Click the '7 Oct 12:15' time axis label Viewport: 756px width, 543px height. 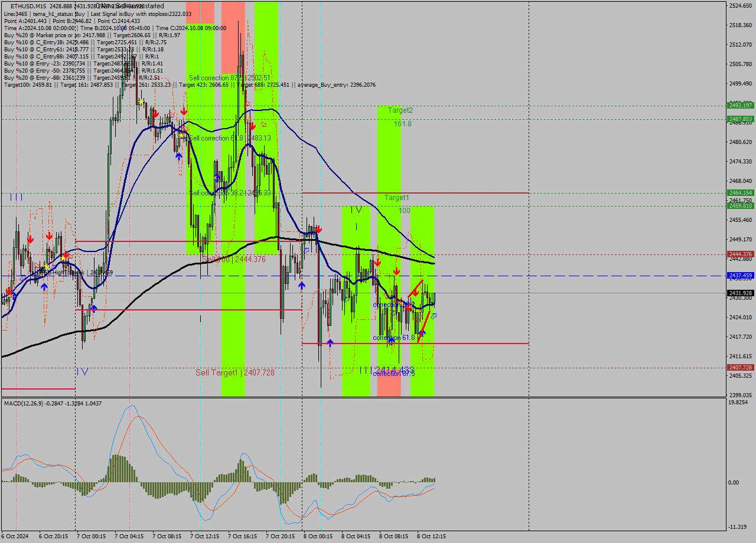click(x=204, y=537)
